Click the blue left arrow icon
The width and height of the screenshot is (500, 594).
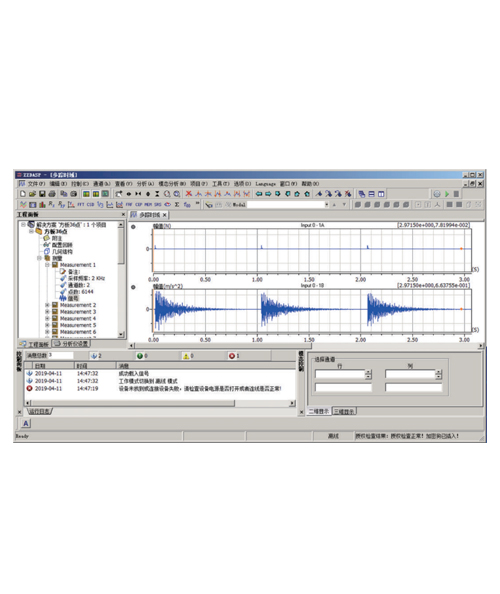click(x=259, y=194)
